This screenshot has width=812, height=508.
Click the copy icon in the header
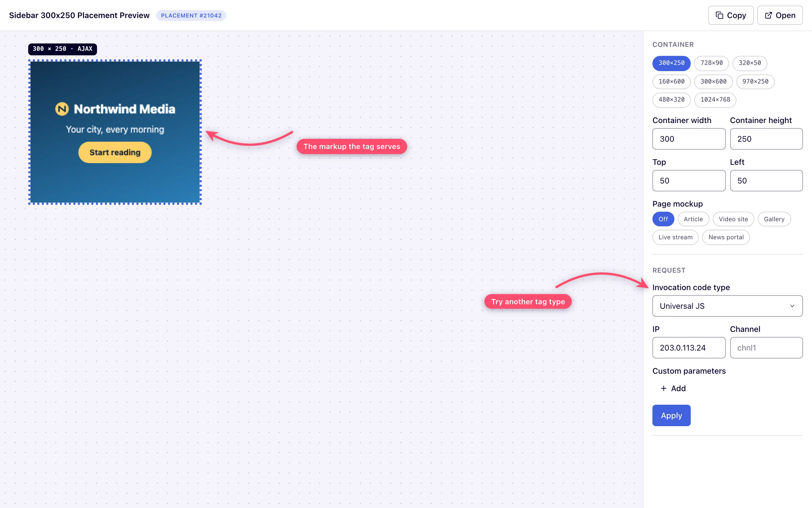tap(719, 16)
